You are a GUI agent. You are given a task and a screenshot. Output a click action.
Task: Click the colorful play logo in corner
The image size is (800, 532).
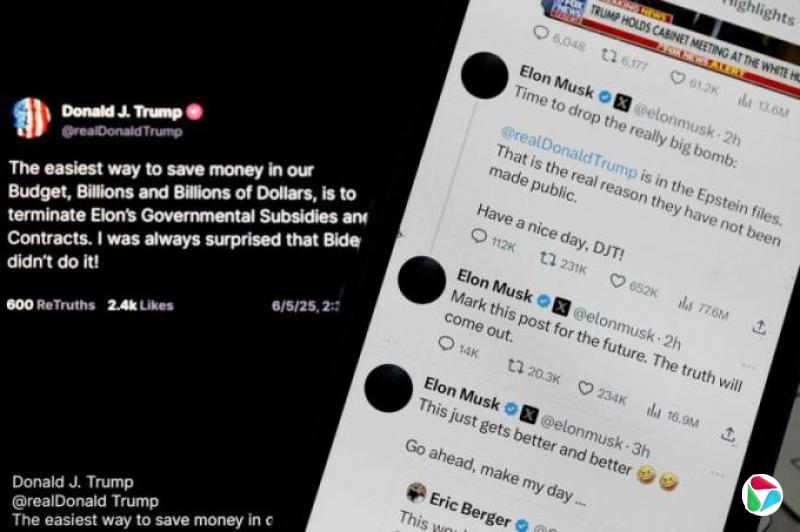(x=762, y=495)
